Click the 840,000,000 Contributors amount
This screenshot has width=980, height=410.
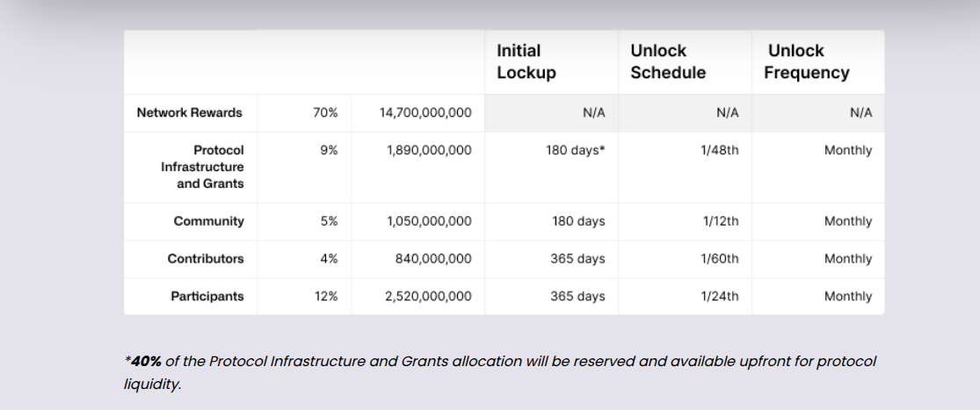tap(433, 259)
